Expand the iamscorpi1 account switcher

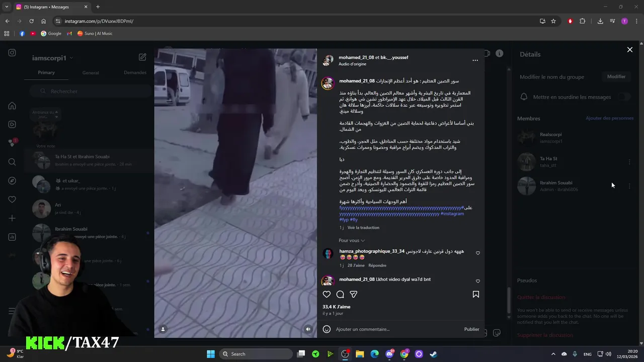point(53,58)
